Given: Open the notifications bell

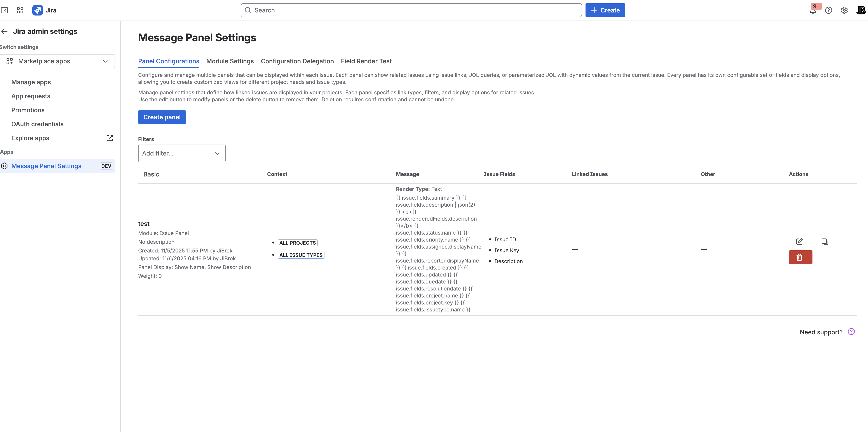Looking at the screenshot, I should click(x=813, y=10).
